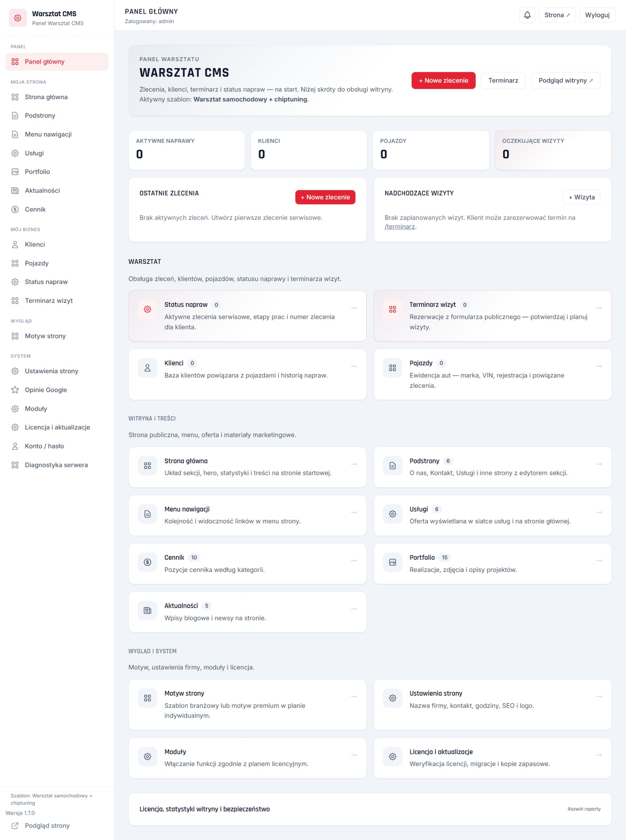Open Klienci in the sidebar
The width and height of the screenshot is (626, 840).
tap(57, 245)
